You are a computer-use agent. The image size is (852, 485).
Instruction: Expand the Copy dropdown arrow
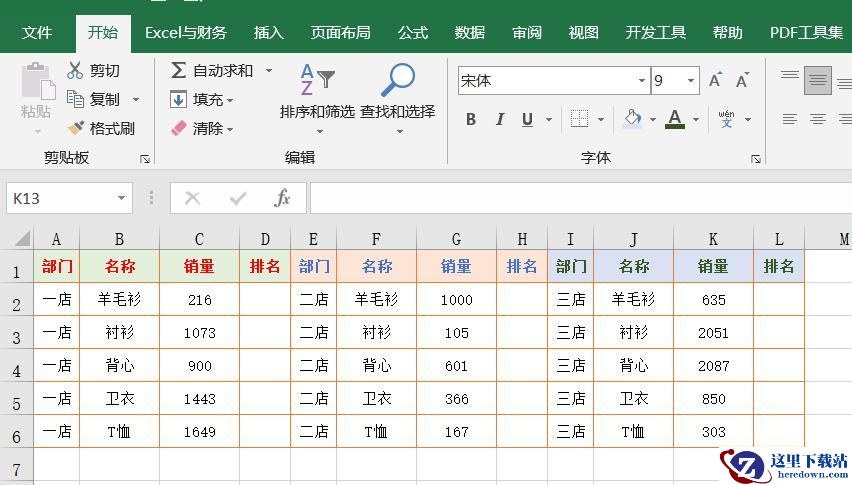(x=136, y=100)
